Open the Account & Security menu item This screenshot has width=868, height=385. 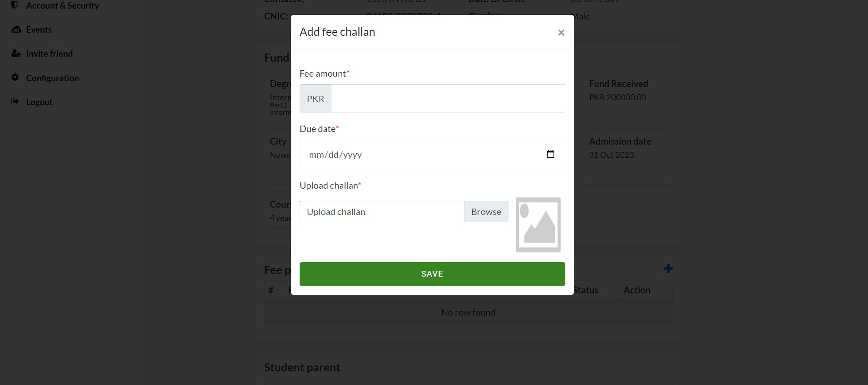click(x=62, y=5)
